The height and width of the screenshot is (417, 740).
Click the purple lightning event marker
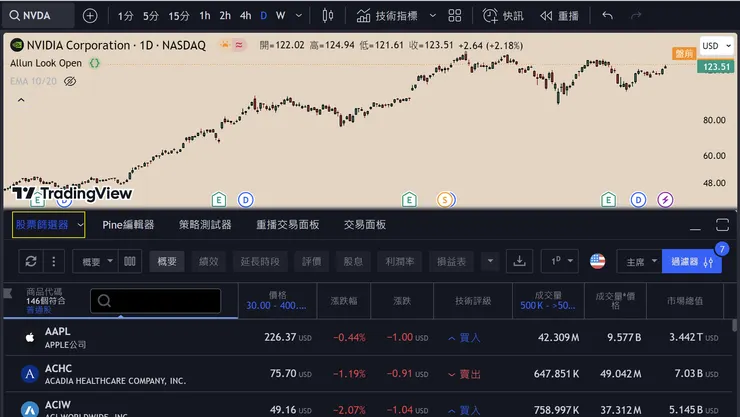[665, 200]
